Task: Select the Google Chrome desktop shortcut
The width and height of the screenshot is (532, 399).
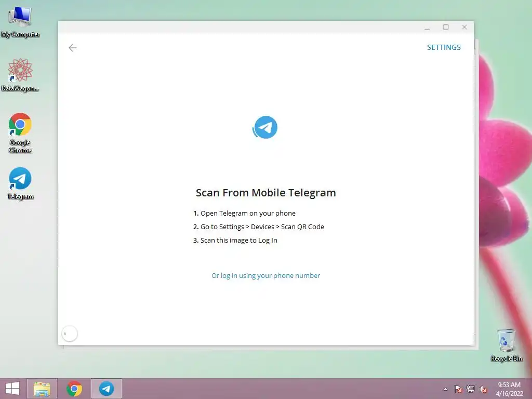Action: 20,133
